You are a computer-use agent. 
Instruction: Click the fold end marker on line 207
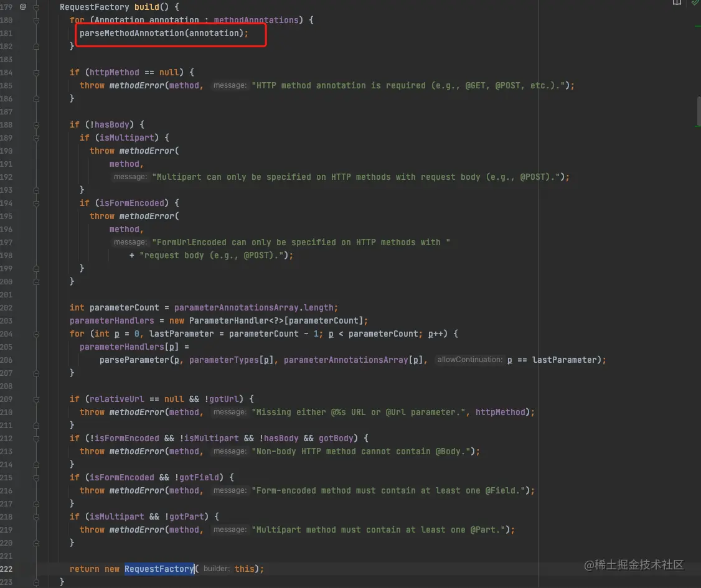point(36,373)
